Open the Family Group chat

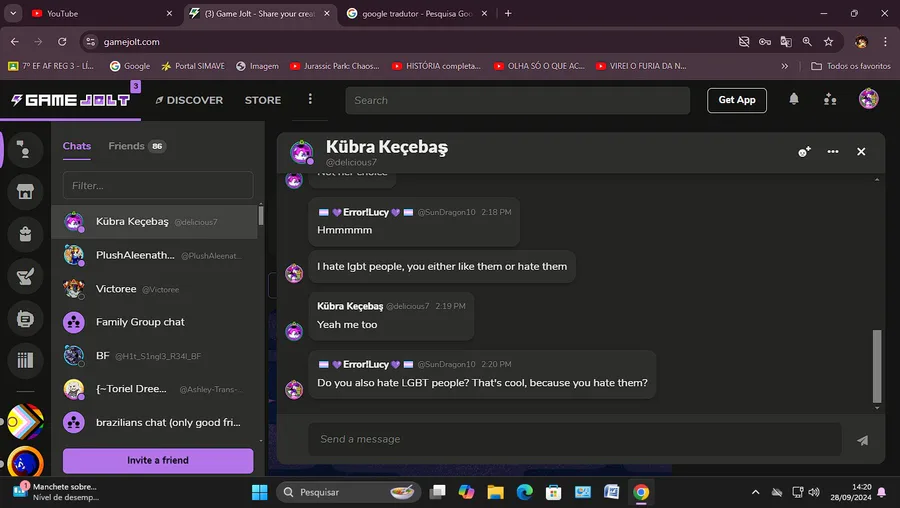click(x=154, y=322)
